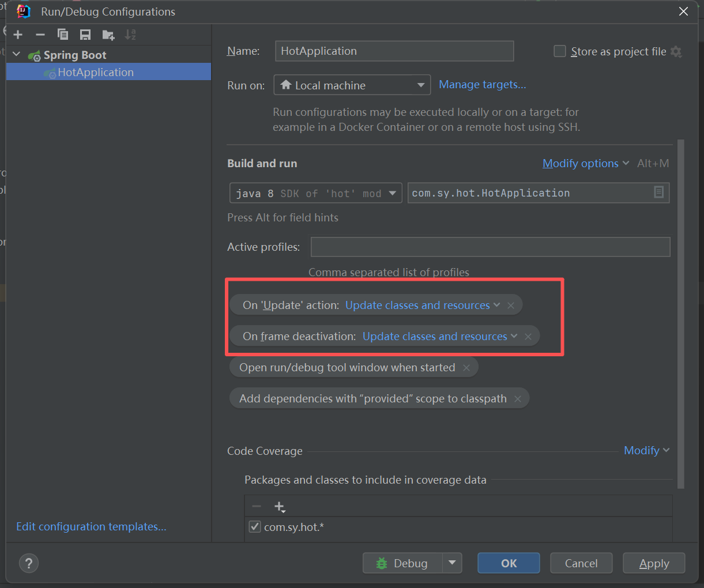Open Debug button dropdown arrow

coord(452,563)
